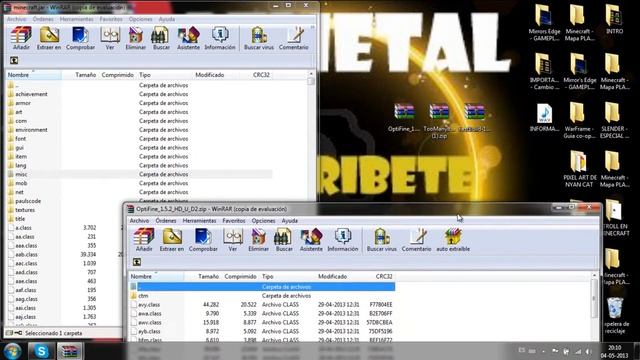Click Comprobar in OptiFine window
Screen dimensions: 640x360
[x=203, y=240]
